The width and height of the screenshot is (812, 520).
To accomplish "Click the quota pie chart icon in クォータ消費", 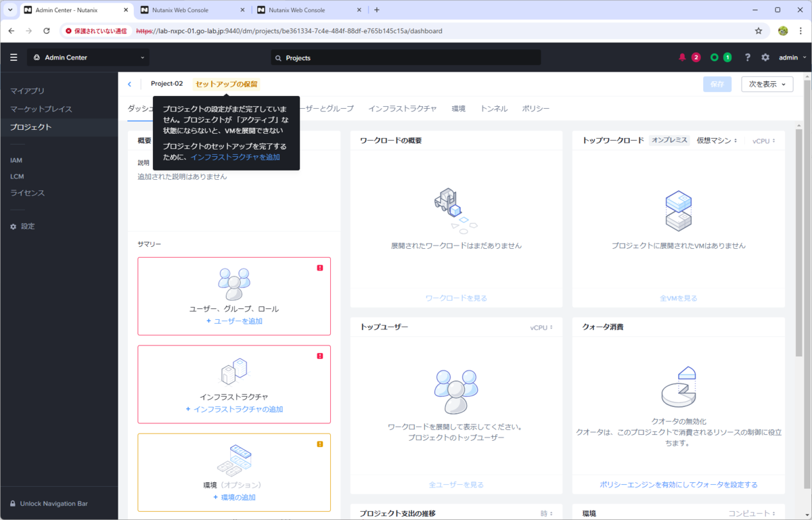I will tap(678, 389).
